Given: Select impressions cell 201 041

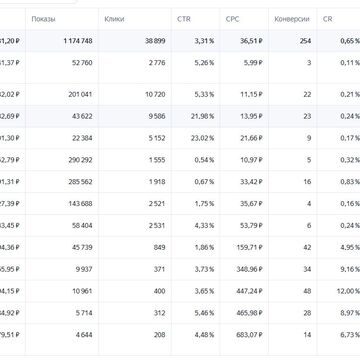Looking at the screenshot, I should tap(80, 94).
